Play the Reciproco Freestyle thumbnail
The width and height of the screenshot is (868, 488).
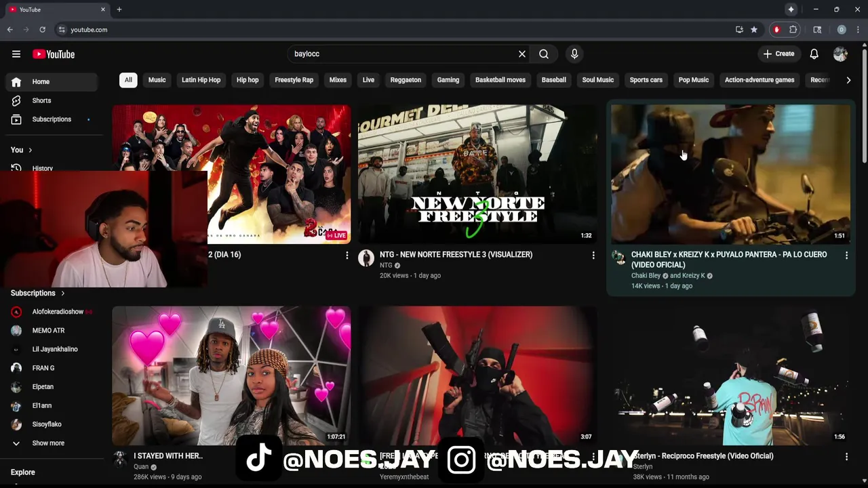[730, 375]
